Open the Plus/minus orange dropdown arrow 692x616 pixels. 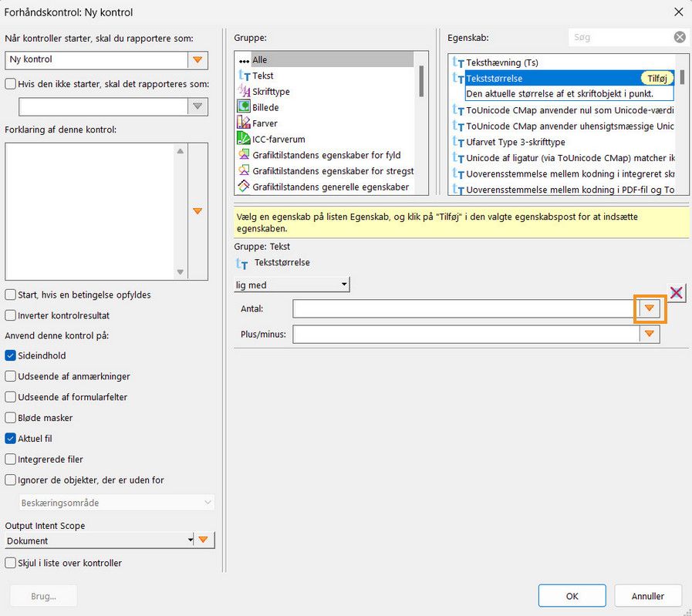pyautogui.click(x=650, y=334)
